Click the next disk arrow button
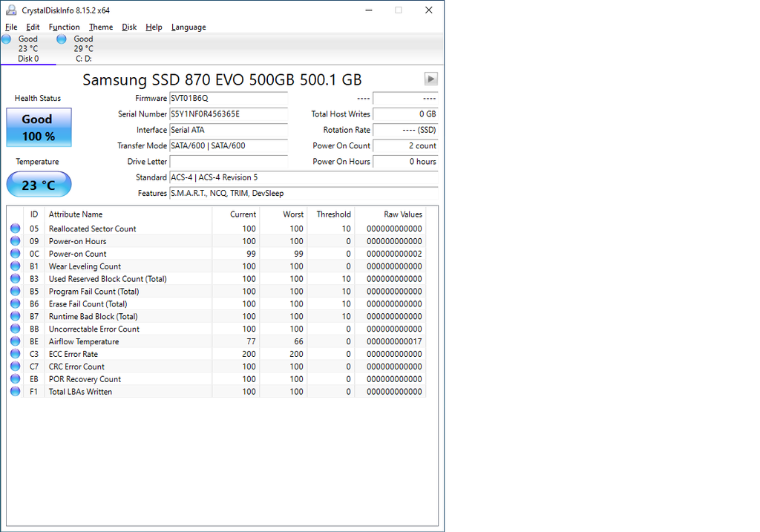760x532 pixels. (x=430, y=79)
